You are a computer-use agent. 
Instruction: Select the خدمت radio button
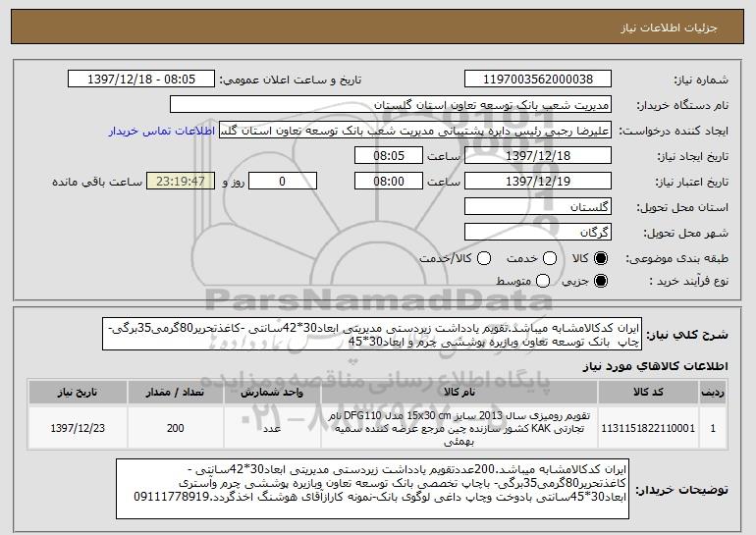(550, 258)
